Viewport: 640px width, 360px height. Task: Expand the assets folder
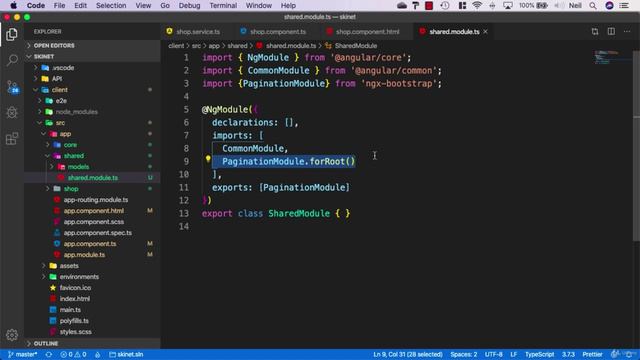tap(92, 265)
